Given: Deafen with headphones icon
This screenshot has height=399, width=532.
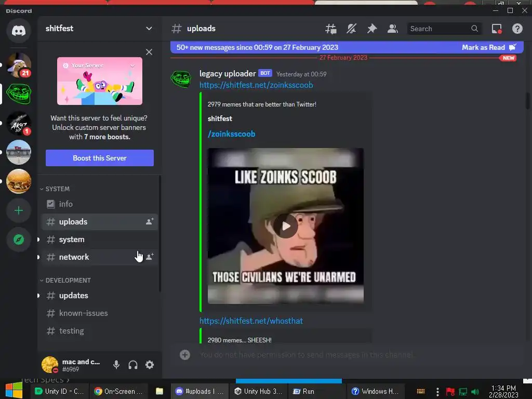Looking at the screenshot, I should coord(132,365).
